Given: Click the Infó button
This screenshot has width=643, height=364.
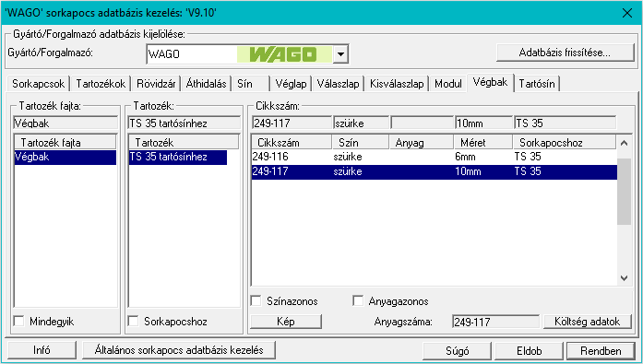Looking at the screenshot, I should [42, 350].
